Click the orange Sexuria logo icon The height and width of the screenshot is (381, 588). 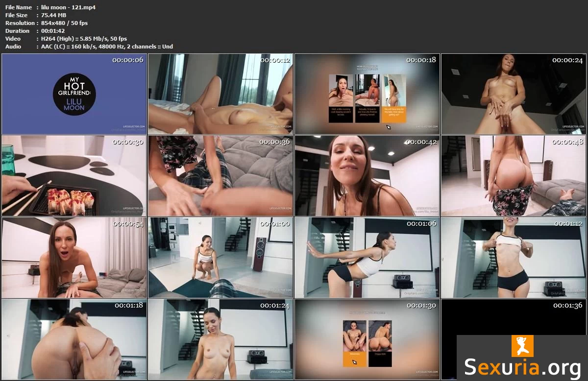(x=522, y=346)
